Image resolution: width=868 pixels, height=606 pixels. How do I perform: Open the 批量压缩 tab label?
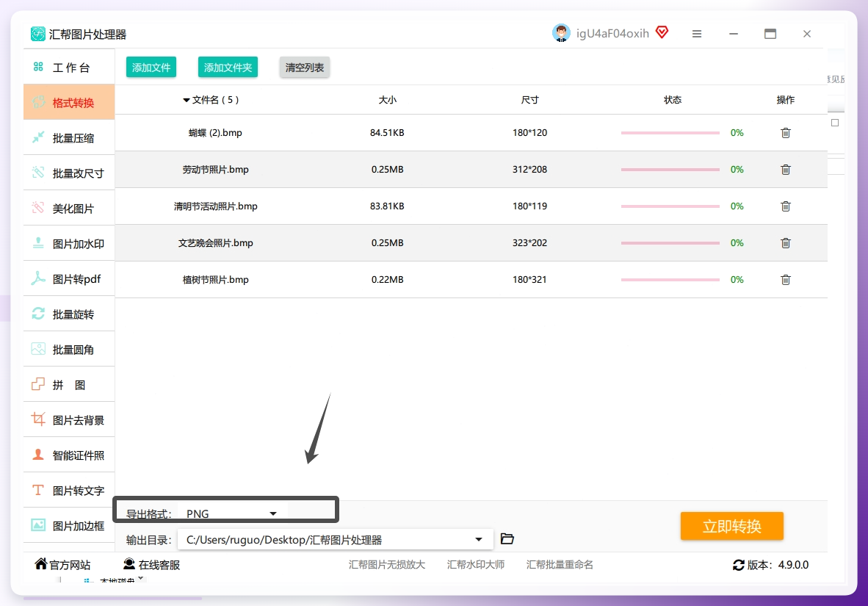coord(73,138)
